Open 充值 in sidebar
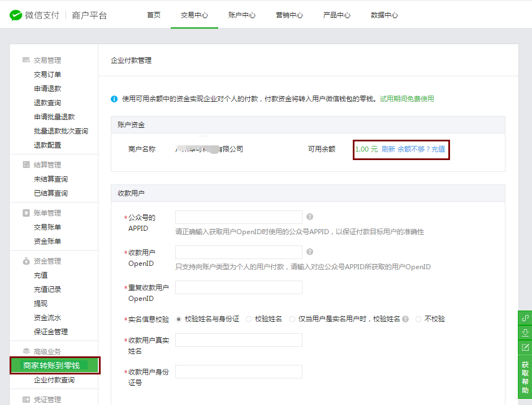Screen dimensions: 532x405 41,275
